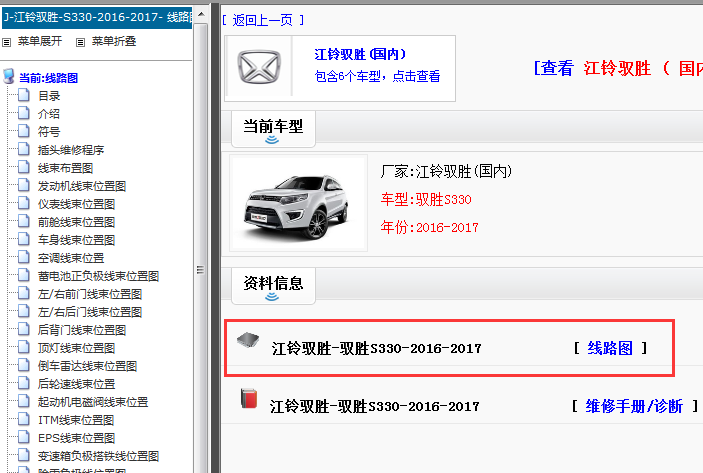Click the page icon next to 倒车雷达线束位置图
Screen dimensions: 703x473
(24, 365)
